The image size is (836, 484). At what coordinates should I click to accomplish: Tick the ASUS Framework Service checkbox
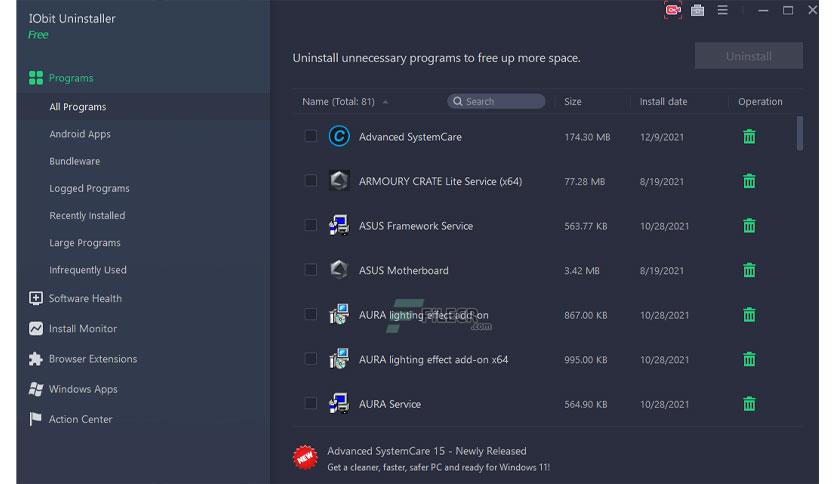[310, 225]
